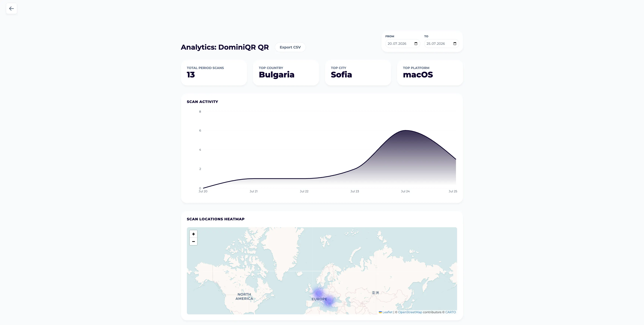
Task: Go back using the left arrow button
Action: click(x=12, y=9)
